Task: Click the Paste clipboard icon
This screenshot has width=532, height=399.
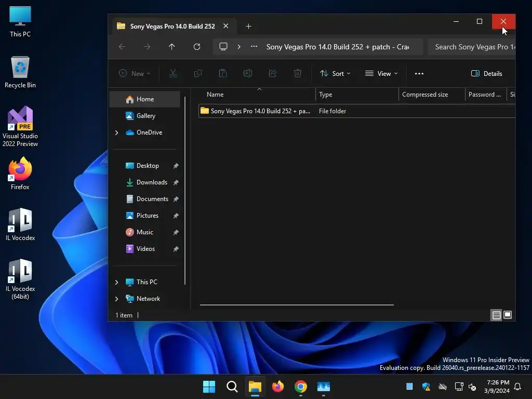Action: [223, 73]
